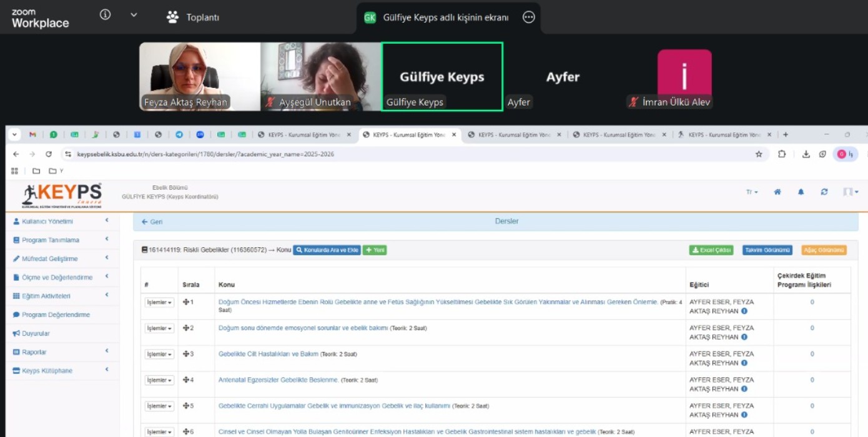Bookmark the page with the star icon
Image resolution: width=868 pixels, height=437 pixels.
click(x=759, y=154)
